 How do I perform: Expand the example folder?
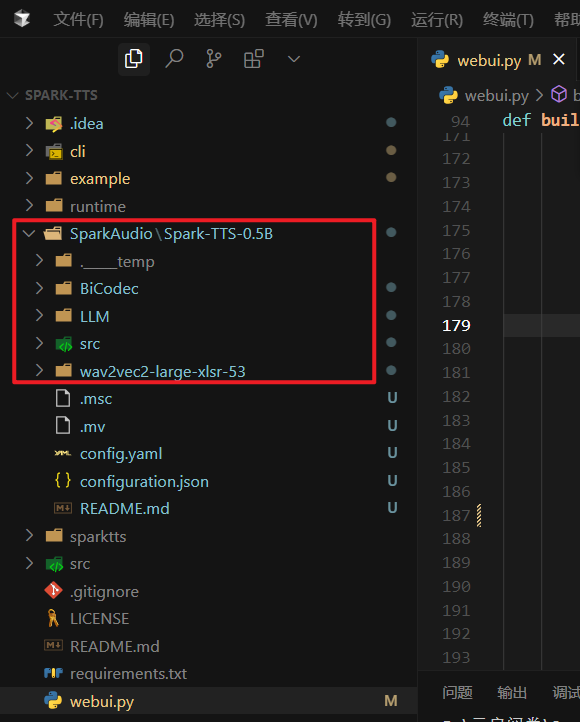29,178
